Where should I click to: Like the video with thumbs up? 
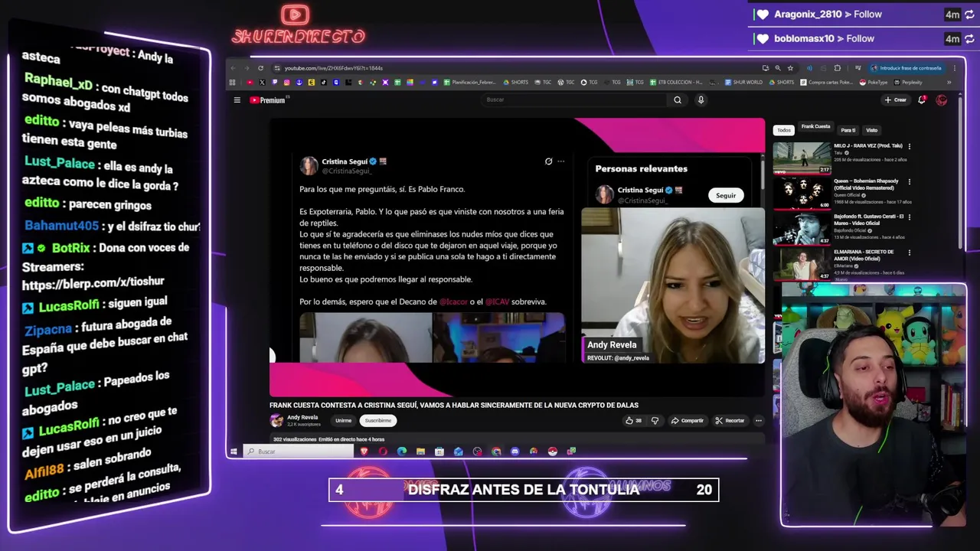pyautogui.click(x=633, y=420)
